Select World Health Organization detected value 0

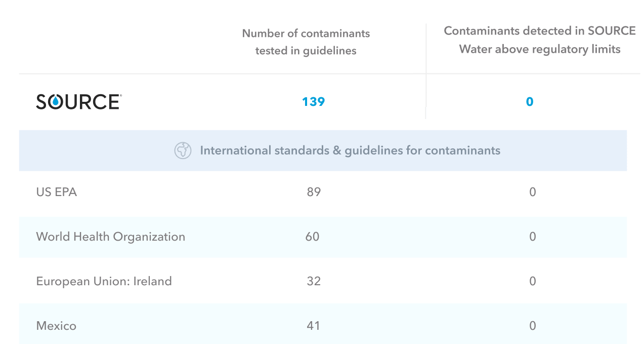point(533,237)
